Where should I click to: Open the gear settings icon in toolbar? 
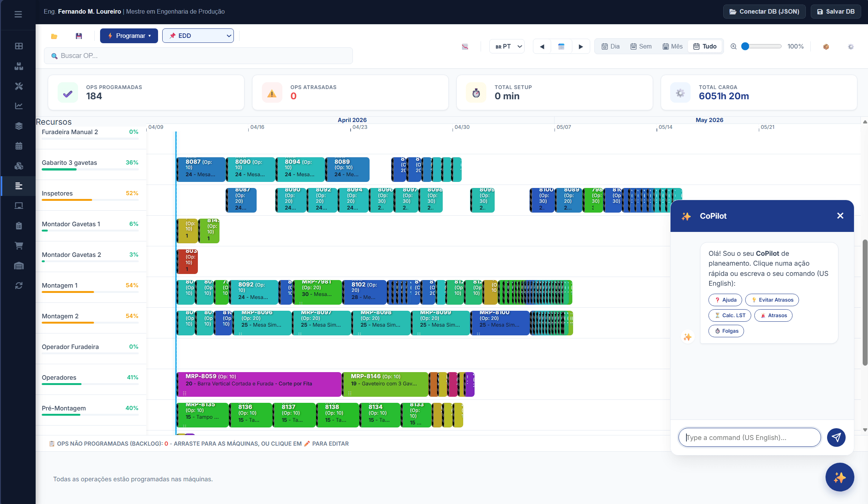(x=851, y=47)
